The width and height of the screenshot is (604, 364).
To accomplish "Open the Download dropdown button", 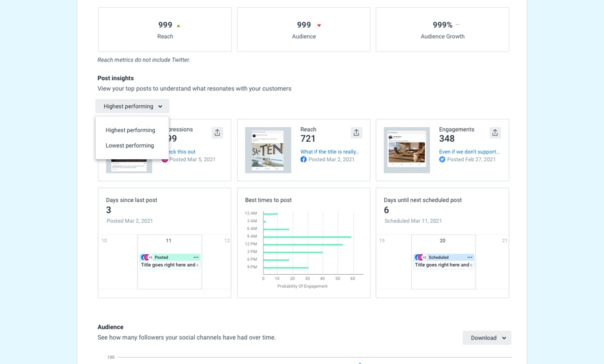I will pos(487,338).
